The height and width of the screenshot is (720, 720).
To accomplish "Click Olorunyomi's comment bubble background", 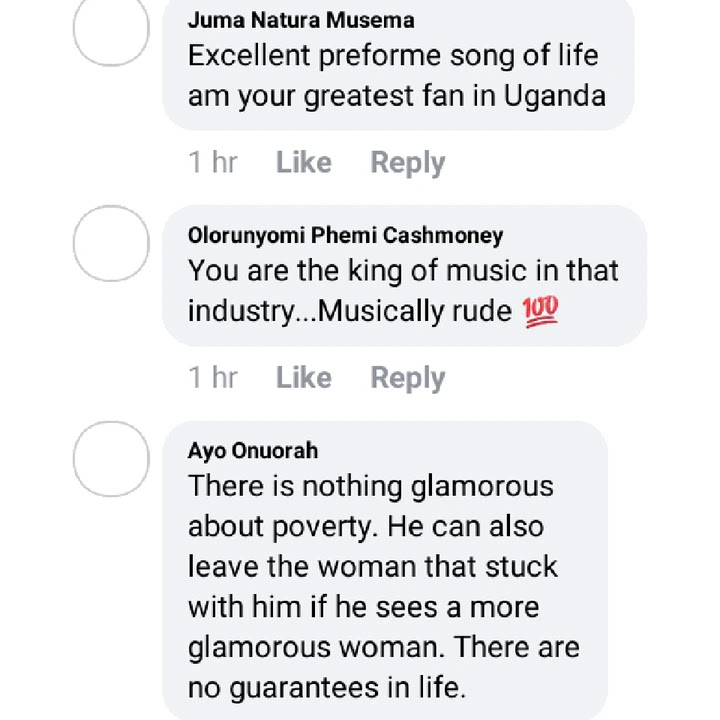I will (405, 276).
